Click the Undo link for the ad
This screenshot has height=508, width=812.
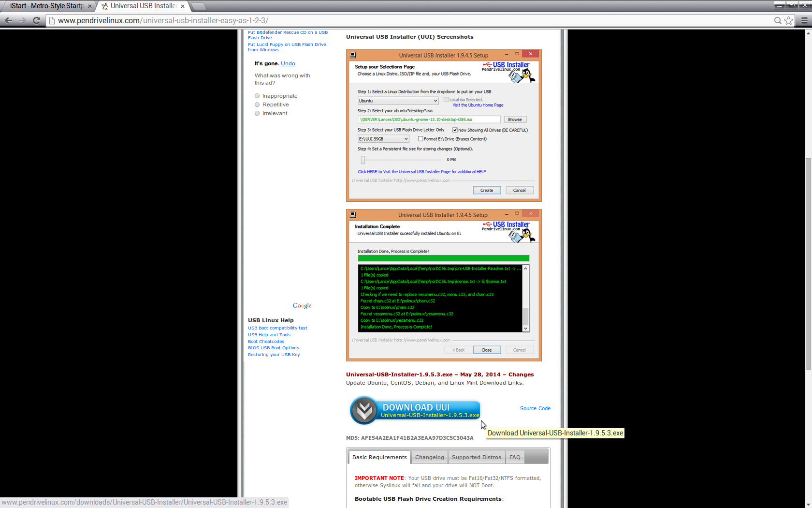pyautogui.click(x=288, y=63)
